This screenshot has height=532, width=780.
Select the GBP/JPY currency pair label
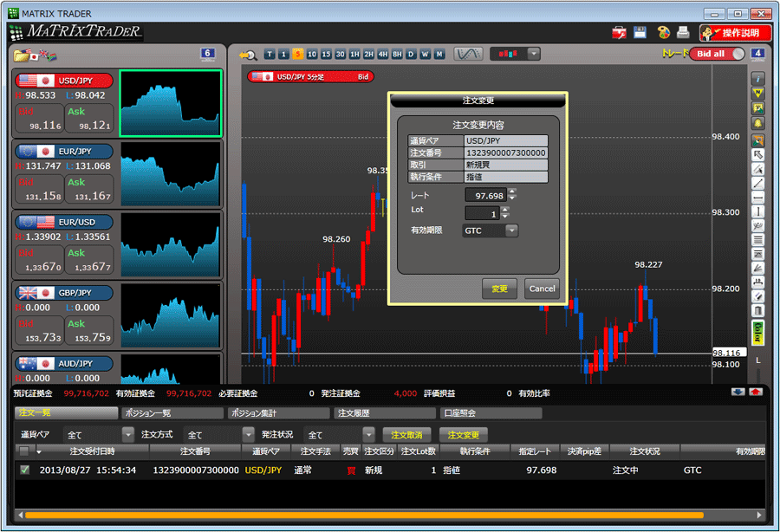63,293
